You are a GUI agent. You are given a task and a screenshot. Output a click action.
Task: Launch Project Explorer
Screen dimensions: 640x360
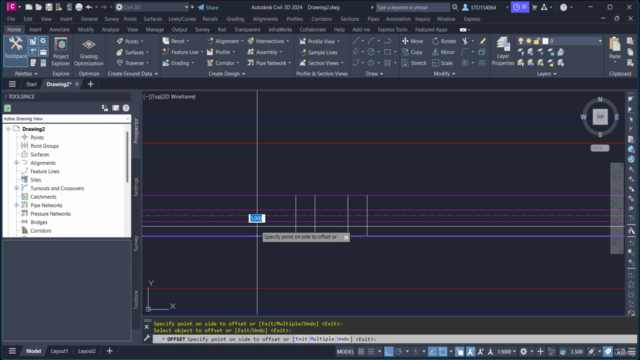click(x=60, y=51)
